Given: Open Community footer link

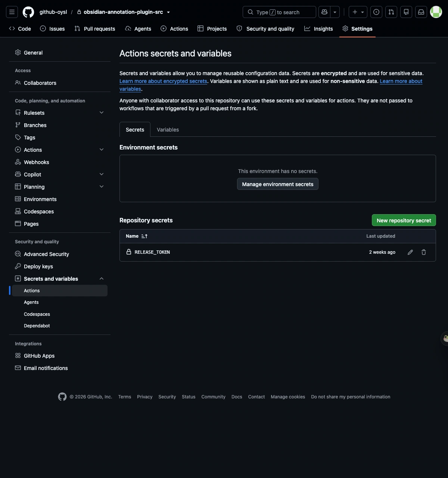Looking at the screenshot, I should (214, 397).
